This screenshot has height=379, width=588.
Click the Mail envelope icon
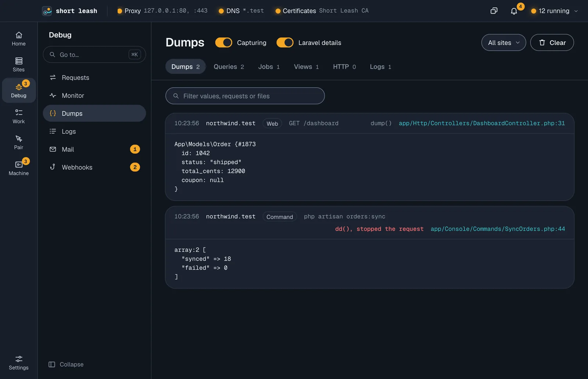(53, 149)
